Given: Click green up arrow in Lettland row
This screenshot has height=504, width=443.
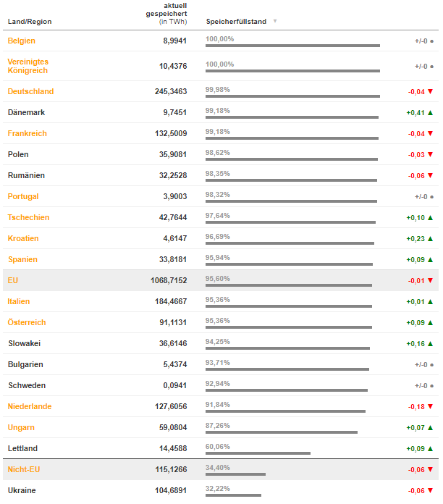Looking at the screenshot, I should tap(430, 449).
